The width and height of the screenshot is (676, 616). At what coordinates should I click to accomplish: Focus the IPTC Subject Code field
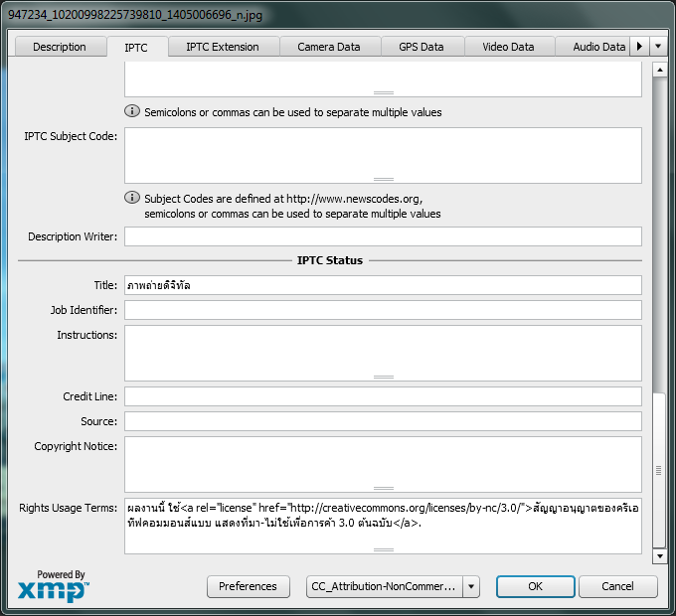point(383,155)
